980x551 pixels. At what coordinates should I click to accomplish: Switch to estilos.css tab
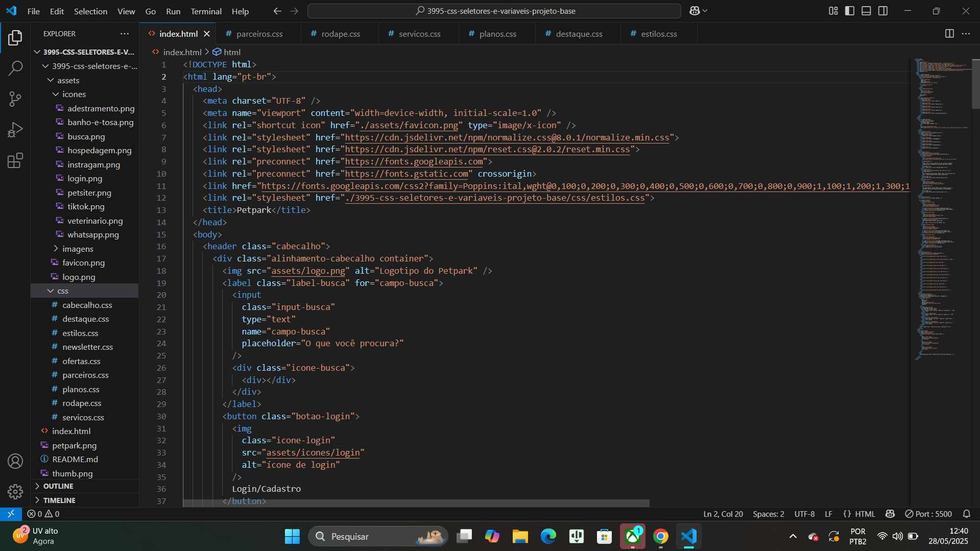point(658,34)
